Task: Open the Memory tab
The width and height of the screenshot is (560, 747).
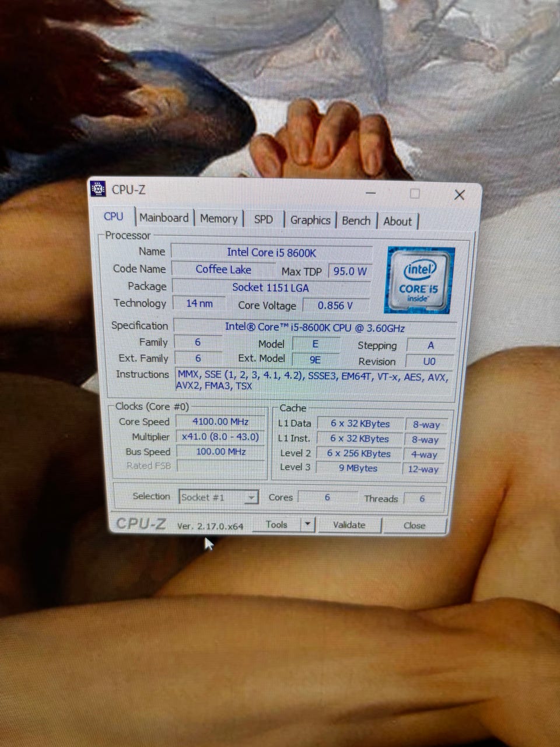Action: (219, 219)
